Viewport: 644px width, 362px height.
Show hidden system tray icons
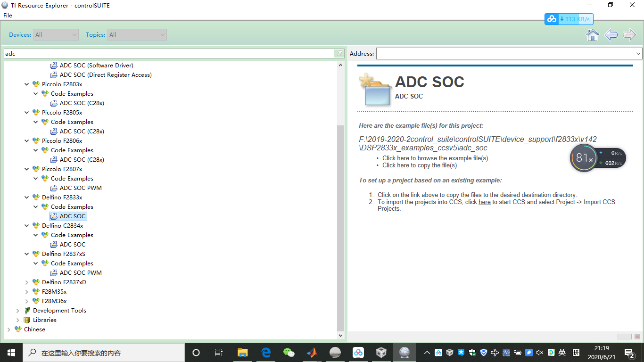point(427,353)
